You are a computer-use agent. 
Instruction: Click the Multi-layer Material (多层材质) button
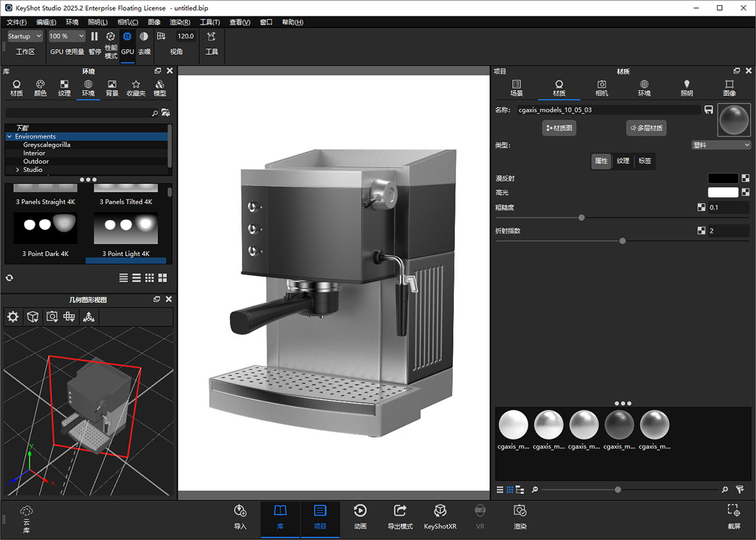point(646,128)
